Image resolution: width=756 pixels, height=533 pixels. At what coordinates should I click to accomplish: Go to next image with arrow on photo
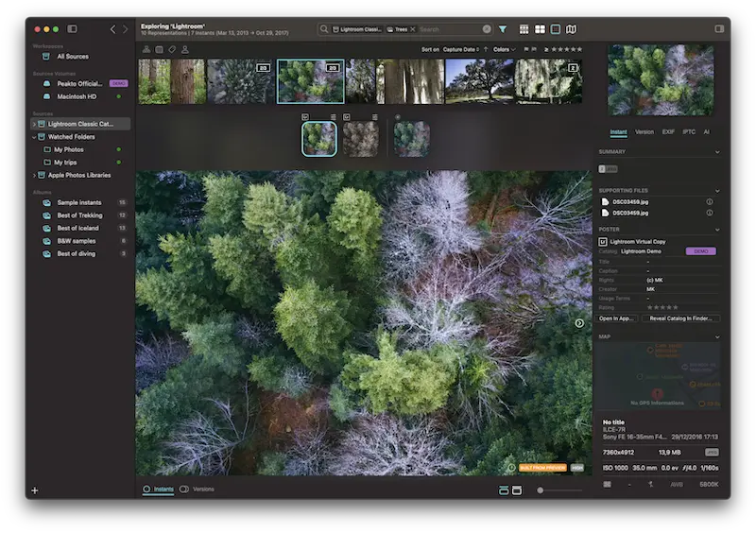point(579,323)
